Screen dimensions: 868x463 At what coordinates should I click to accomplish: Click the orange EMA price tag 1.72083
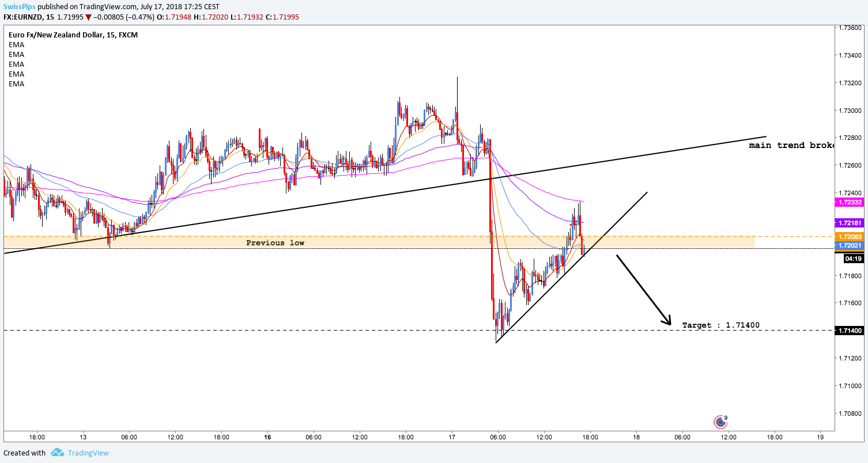coord(848,237)
